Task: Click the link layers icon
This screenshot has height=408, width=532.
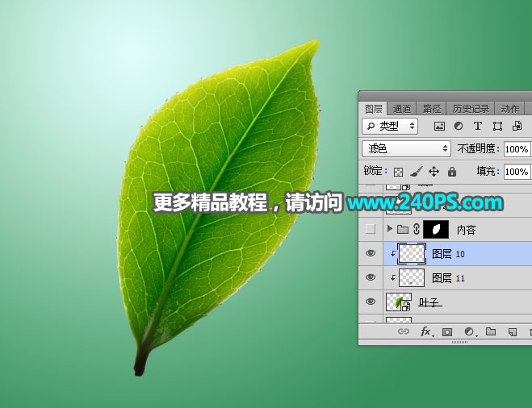Action: click(x=403, y=331)
